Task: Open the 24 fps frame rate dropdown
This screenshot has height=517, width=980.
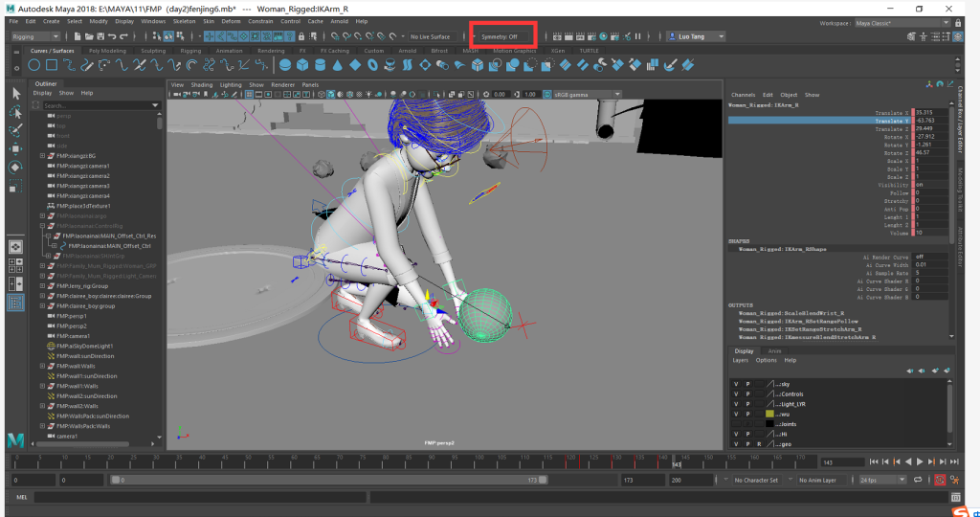Action: click(x=882, y=480)
